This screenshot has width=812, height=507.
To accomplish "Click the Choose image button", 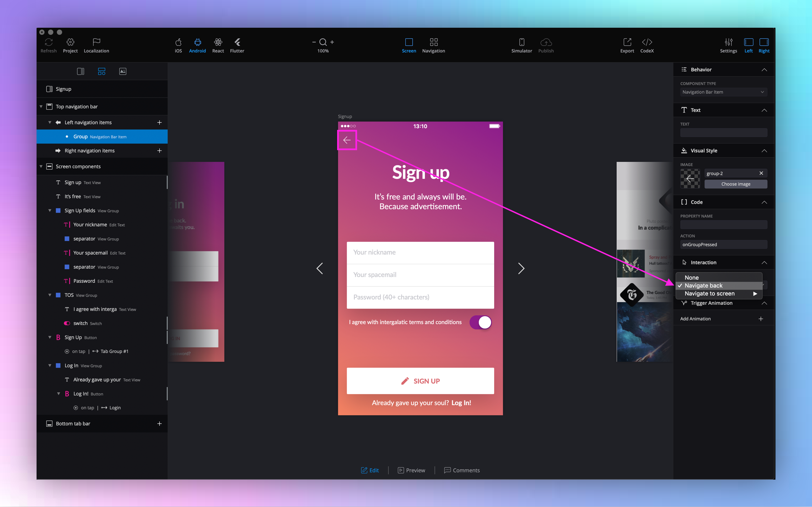I will click(x=736, y=184).
